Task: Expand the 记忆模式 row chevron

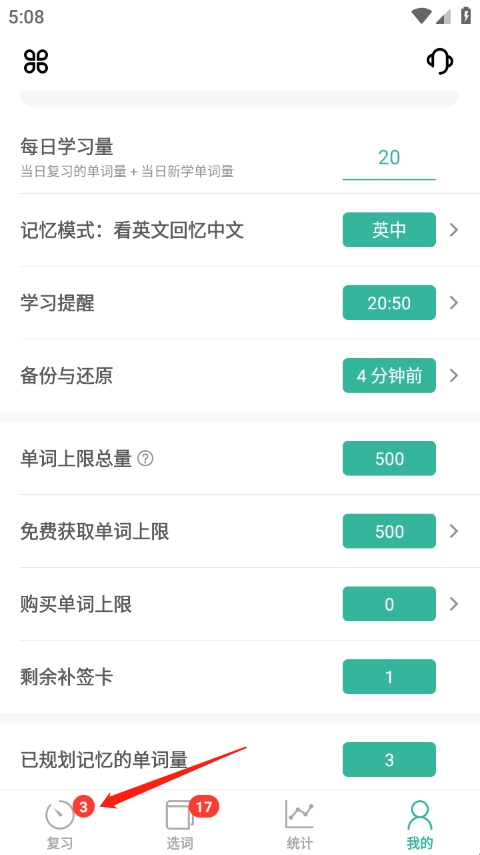Action: [x=454, y=230]
